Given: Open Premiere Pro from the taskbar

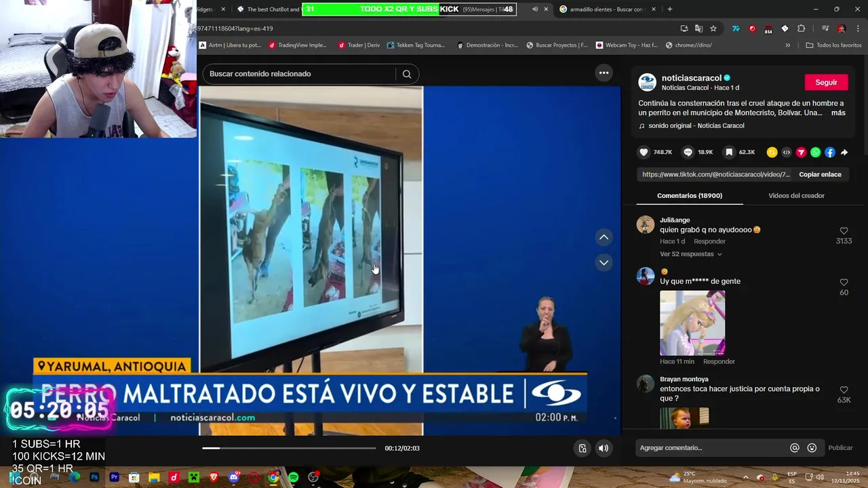Looking at the screenshot, I should point(115,478).
